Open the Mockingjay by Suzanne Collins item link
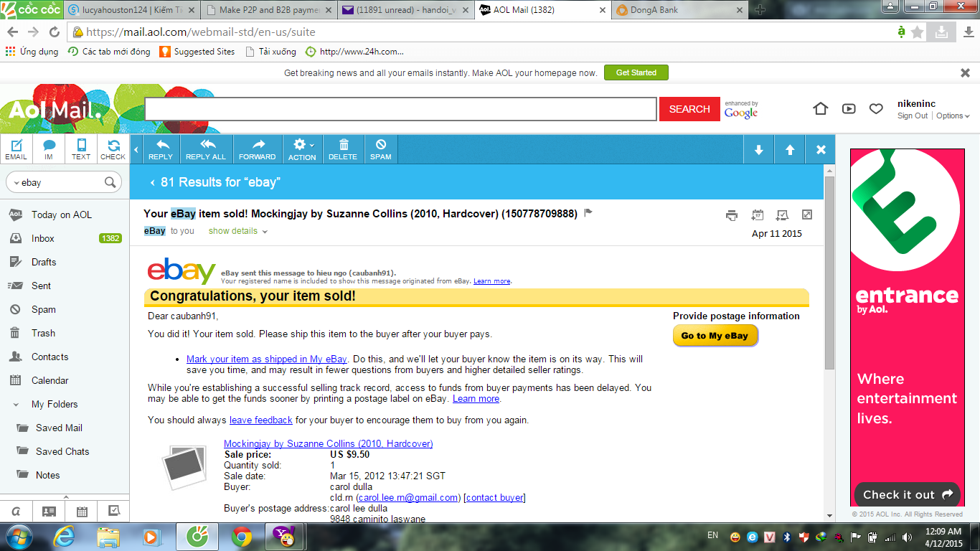Screen dimensions: 980x551 coord(329,444)
